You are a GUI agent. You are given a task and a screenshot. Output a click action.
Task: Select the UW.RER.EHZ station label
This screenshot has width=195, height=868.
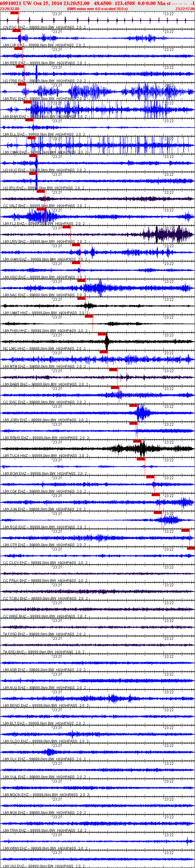pyautogui.click(x=45, y=63)
